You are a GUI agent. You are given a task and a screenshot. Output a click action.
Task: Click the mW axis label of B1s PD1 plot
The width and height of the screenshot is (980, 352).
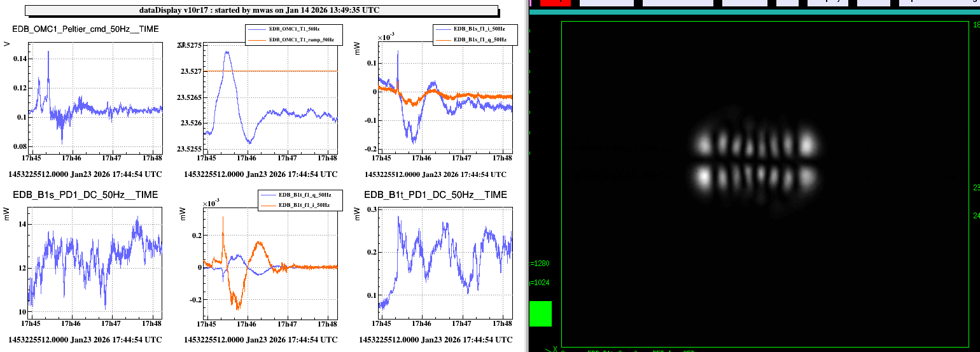tap(8, 216)
